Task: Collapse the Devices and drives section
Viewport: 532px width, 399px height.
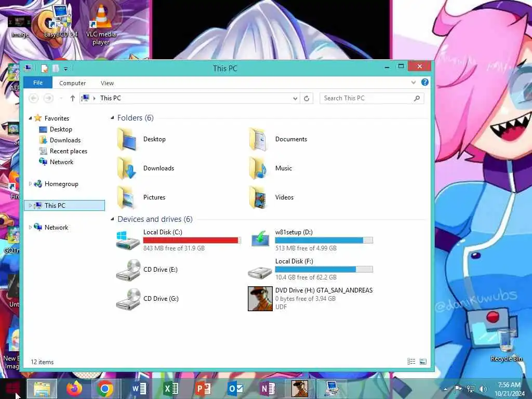Action: 112,219
